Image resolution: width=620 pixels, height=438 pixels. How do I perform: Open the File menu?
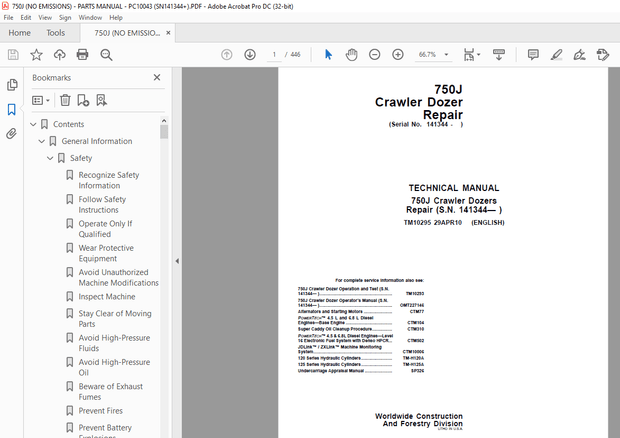pos(8,17)
